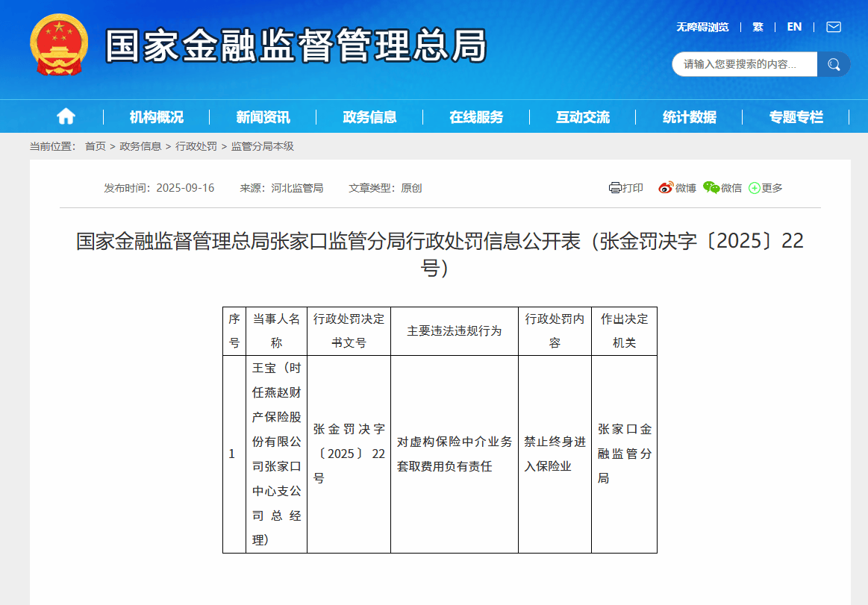
Task: Switch to traditional Chinese via 繁
Action: tap(757, 27)
